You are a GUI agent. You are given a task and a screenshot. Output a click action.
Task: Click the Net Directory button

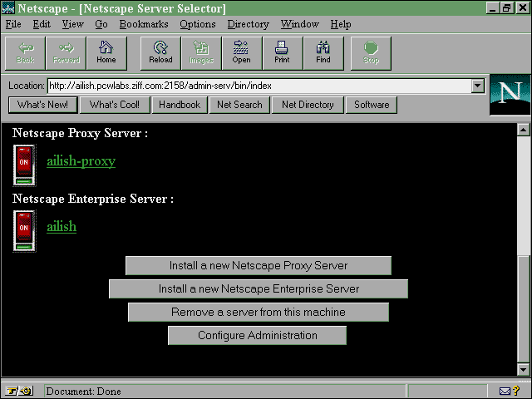pyautogui.click(x=308, y=105)
